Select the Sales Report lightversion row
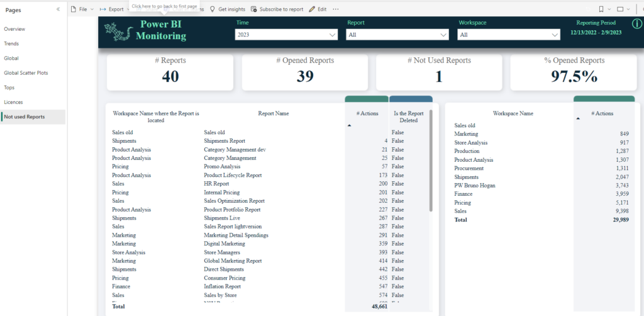644x316 pixels. click(233, 227)
